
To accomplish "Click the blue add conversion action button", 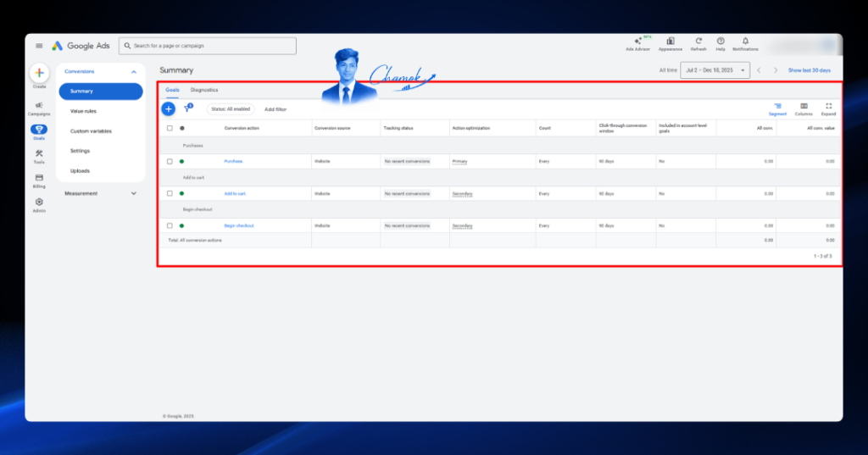I will (x=169, y=109).
